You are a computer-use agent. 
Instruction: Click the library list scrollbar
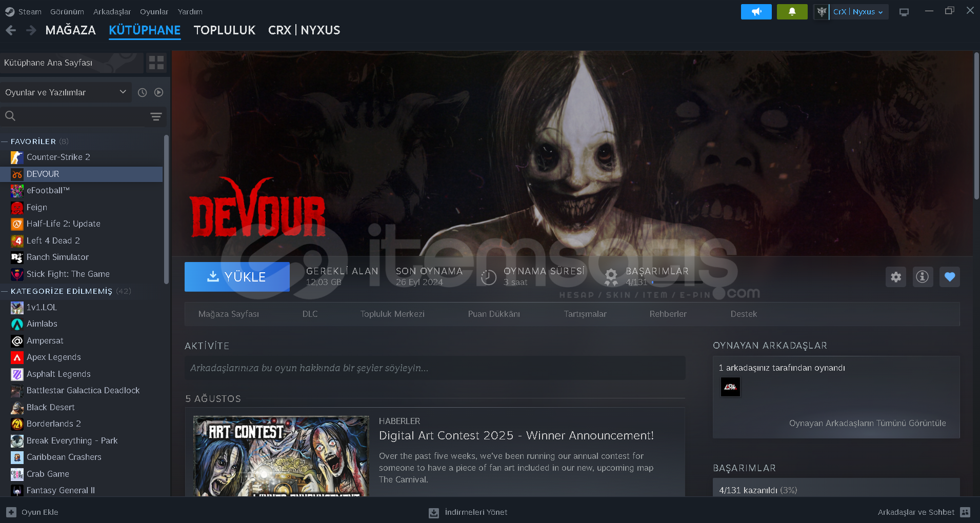(166, 209)
